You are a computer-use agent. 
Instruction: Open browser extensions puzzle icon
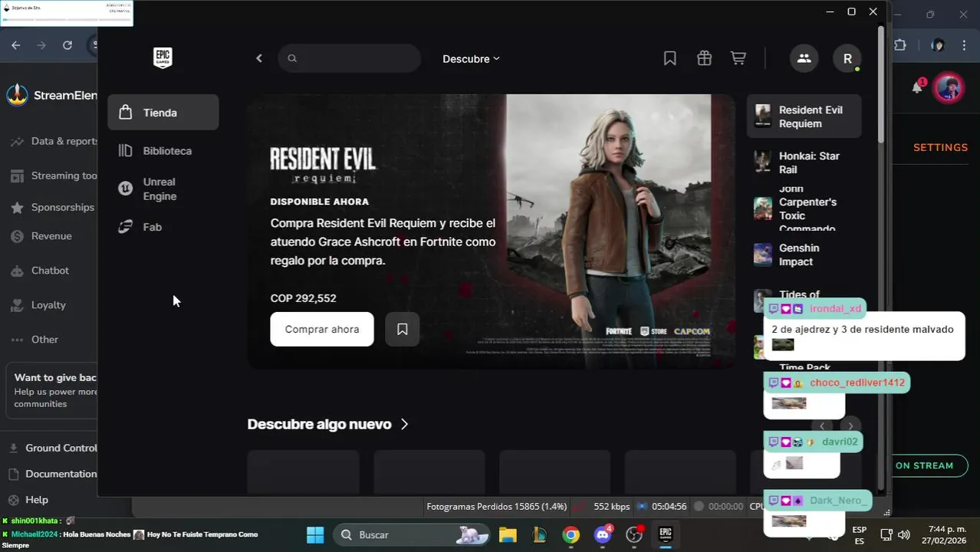coord(901,45)
